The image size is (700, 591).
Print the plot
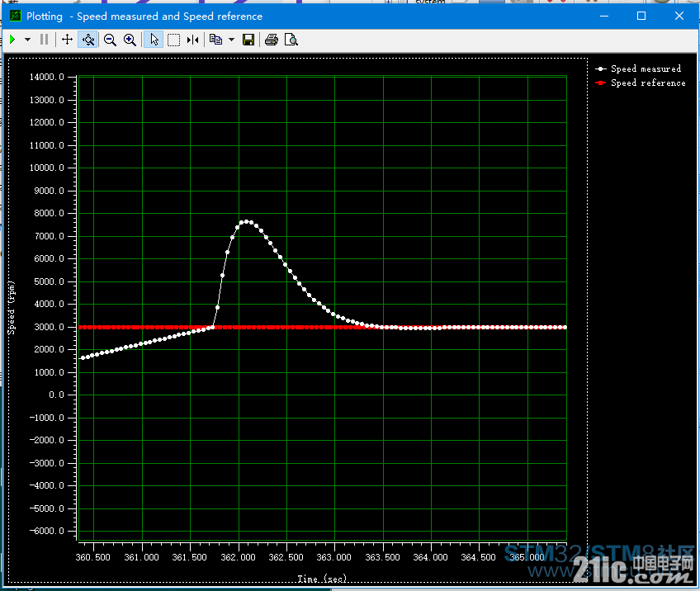[x=272, y=40]
